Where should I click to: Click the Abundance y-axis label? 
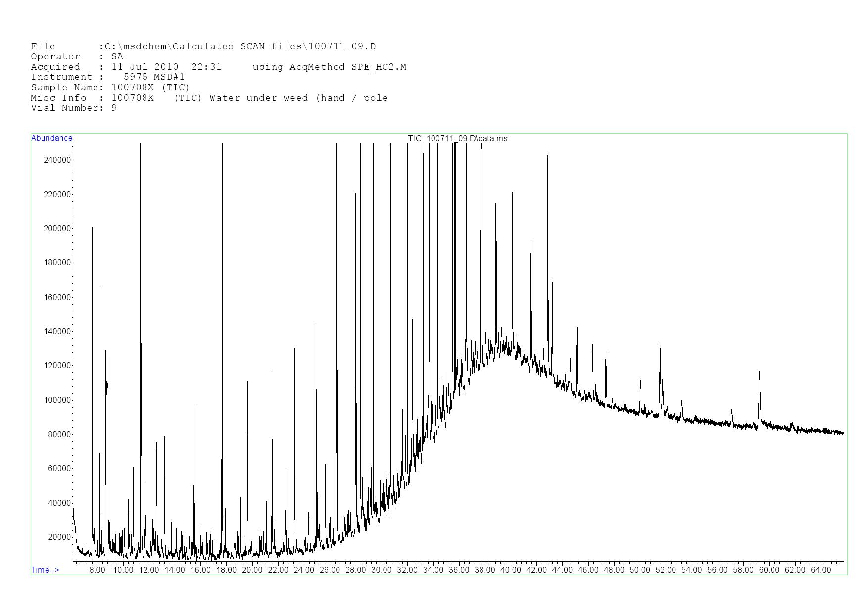[x=51, y=138]
